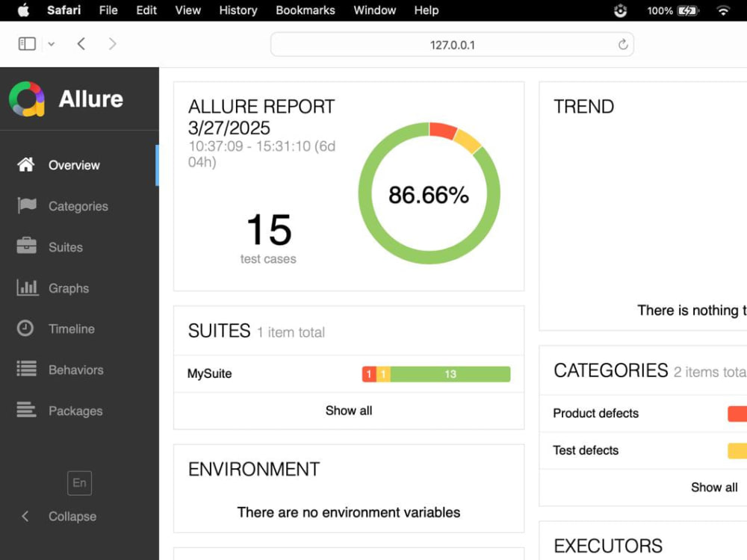
Task: Click Show all under Categories
Action: 714,487
